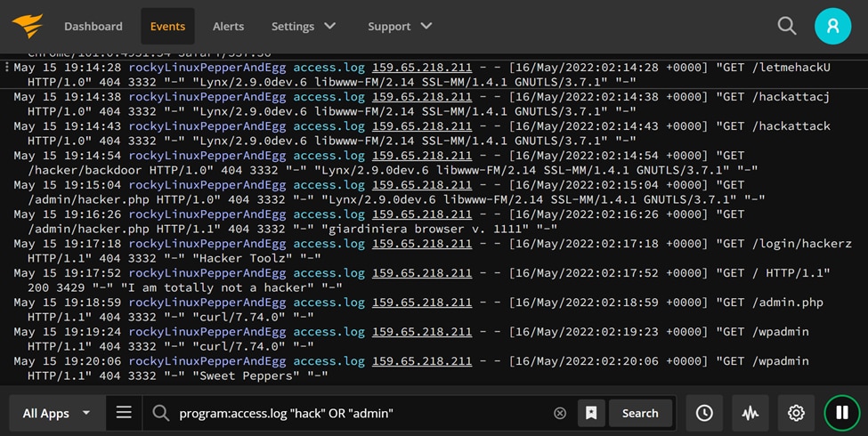This screenshot has width=868, height=436.
Task: Expand the Settings menu
Action: [x=304, y=26]
